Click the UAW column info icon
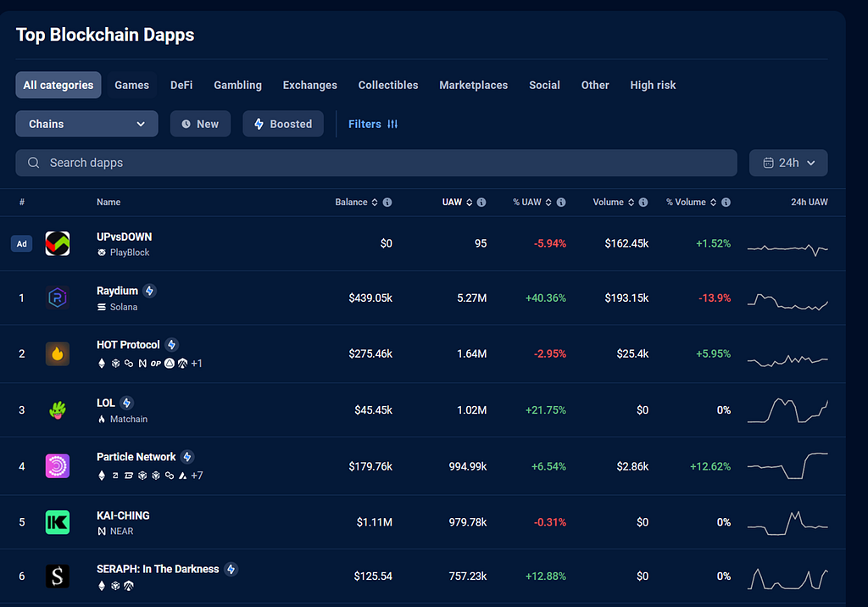 pos(481,202)
